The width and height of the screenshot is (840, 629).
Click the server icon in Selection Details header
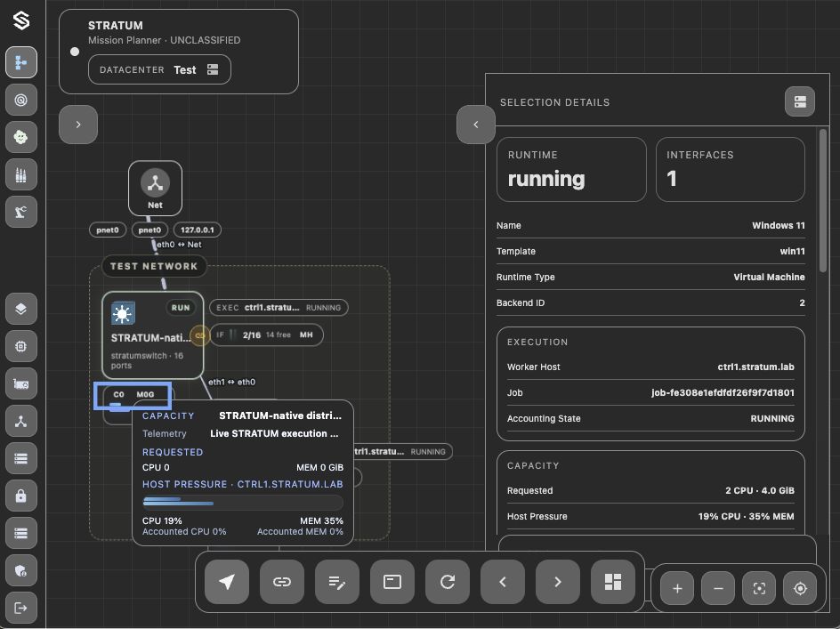pos(800,101)
